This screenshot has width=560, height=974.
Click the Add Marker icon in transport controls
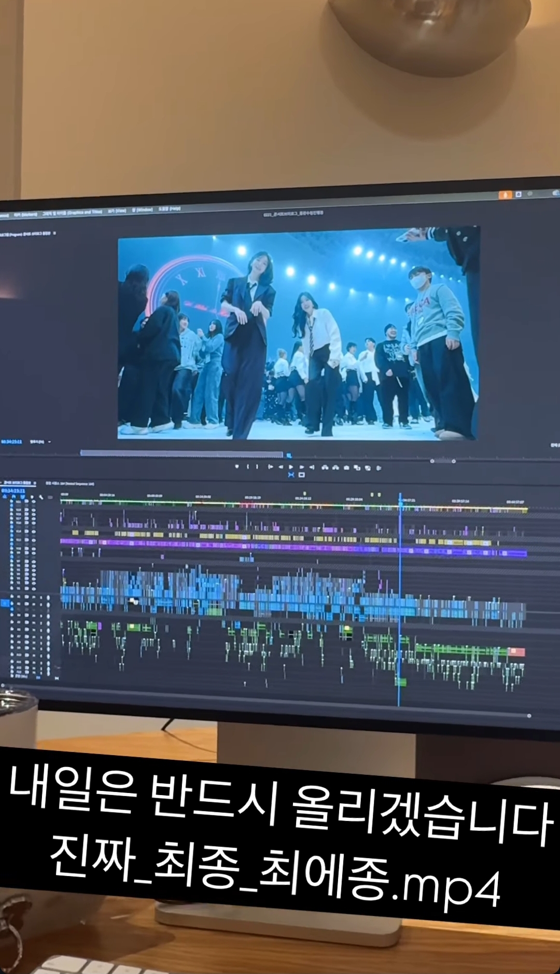pyautogui.click(x=237, y=467)
